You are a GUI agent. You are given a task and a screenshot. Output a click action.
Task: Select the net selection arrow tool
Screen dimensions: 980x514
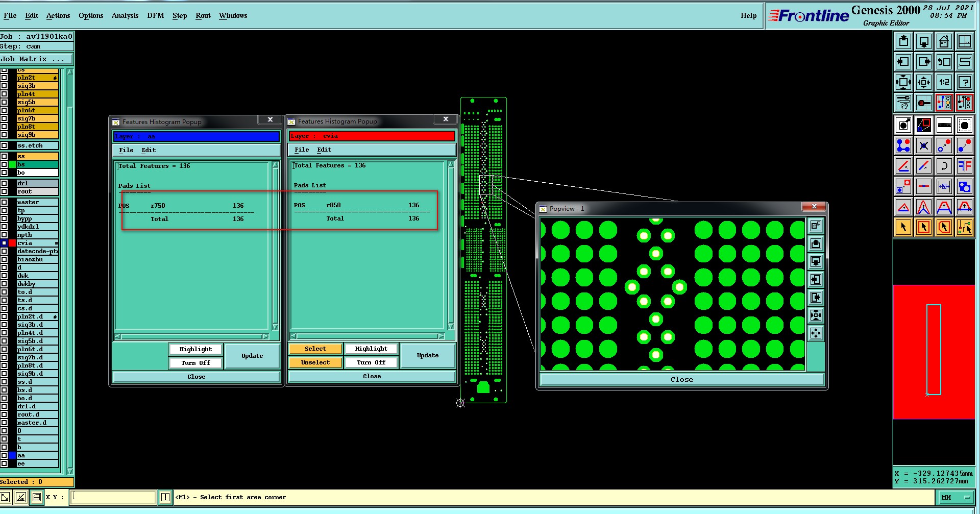[965, 227]
